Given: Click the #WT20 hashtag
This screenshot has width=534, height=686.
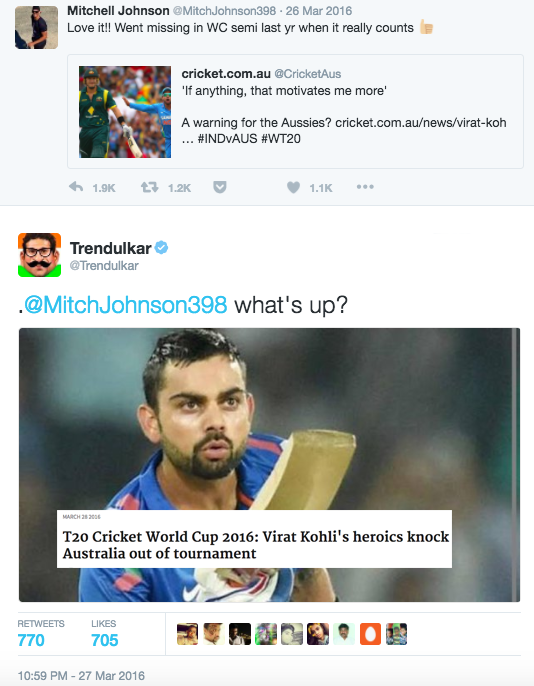Looking at the screenshot, I should 281,139.
